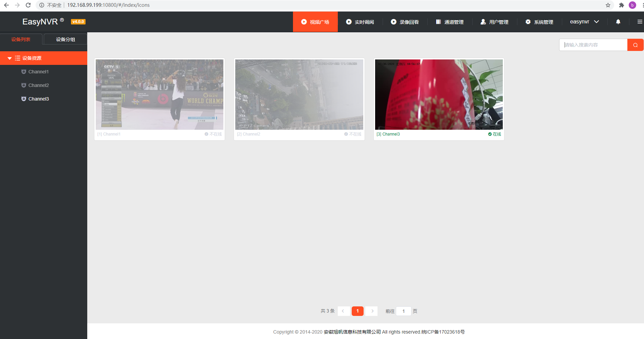Click the [2] Channel2 label
The image size is (644, 339).
(x=249, y=134)
